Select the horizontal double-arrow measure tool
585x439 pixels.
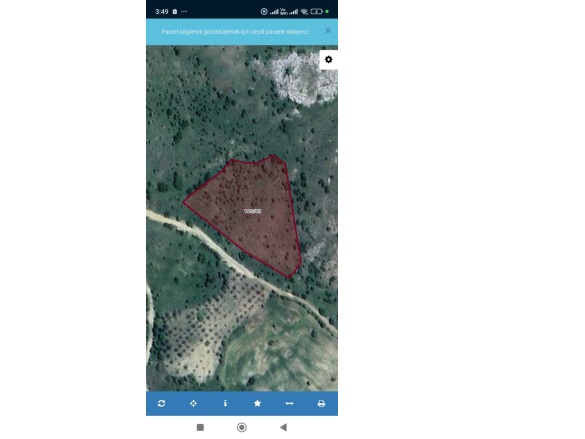289,404
